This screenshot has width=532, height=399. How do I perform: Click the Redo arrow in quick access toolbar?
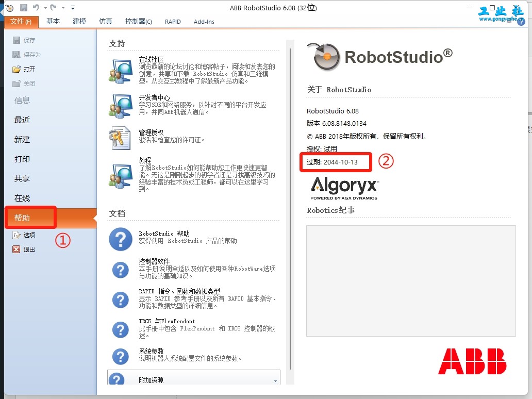53,7
